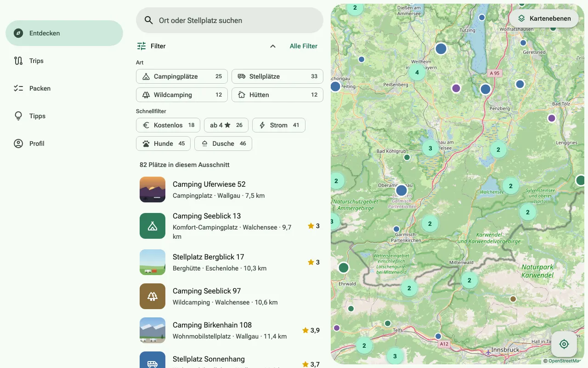This screenshot has width=588, height=368.
Task: Open the Tipps section
Action: (64, 116)
